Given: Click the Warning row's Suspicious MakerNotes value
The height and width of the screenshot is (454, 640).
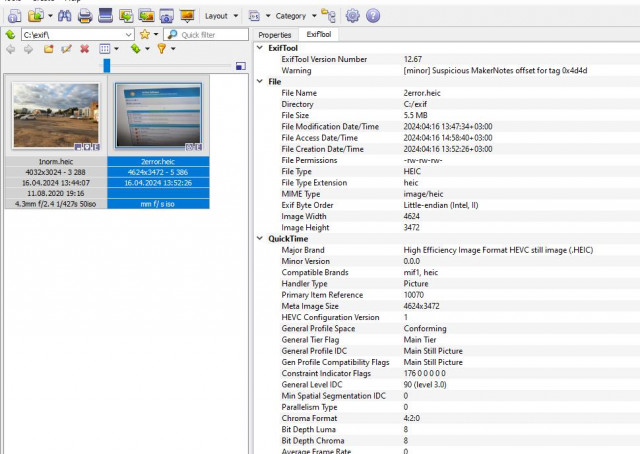Looking at the screenshot, I should click(495, 71).
